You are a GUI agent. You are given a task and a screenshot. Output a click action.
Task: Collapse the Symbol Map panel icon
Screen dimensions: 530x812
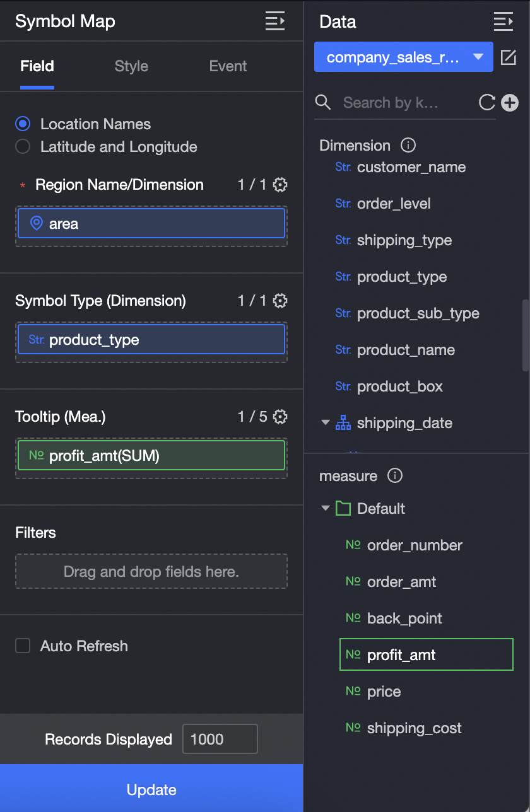275,21
